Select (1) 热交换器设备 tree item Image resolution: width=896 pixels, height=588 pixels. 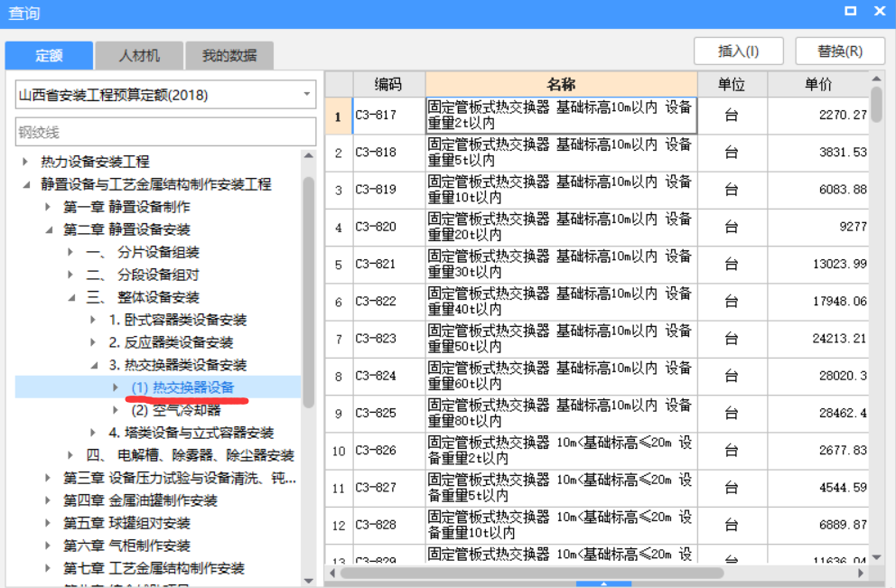(x=182, y=387)
